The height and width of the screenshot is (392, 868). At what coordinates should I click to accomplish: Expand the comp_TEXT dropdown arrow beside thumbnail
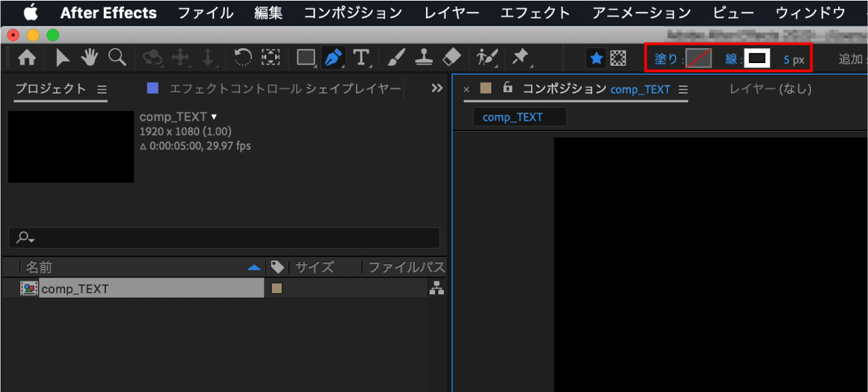214,117
